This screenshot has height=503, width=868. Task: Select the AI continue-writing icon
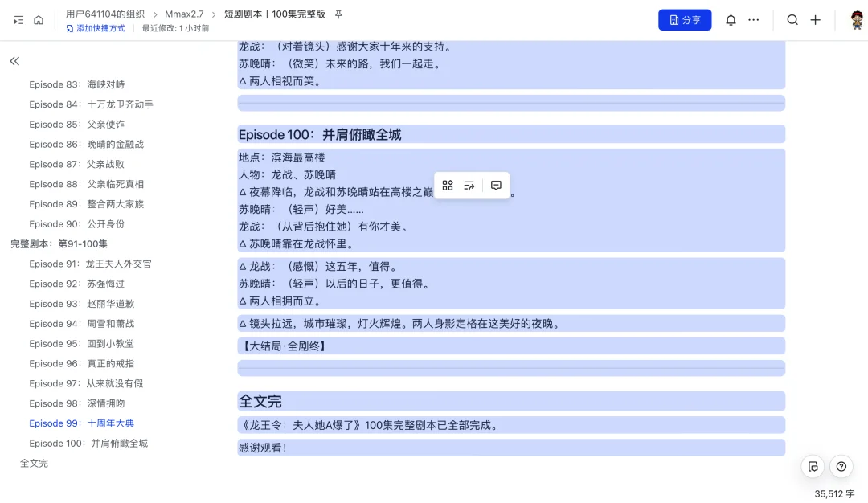pyautogui.click(x=469, y=185)
